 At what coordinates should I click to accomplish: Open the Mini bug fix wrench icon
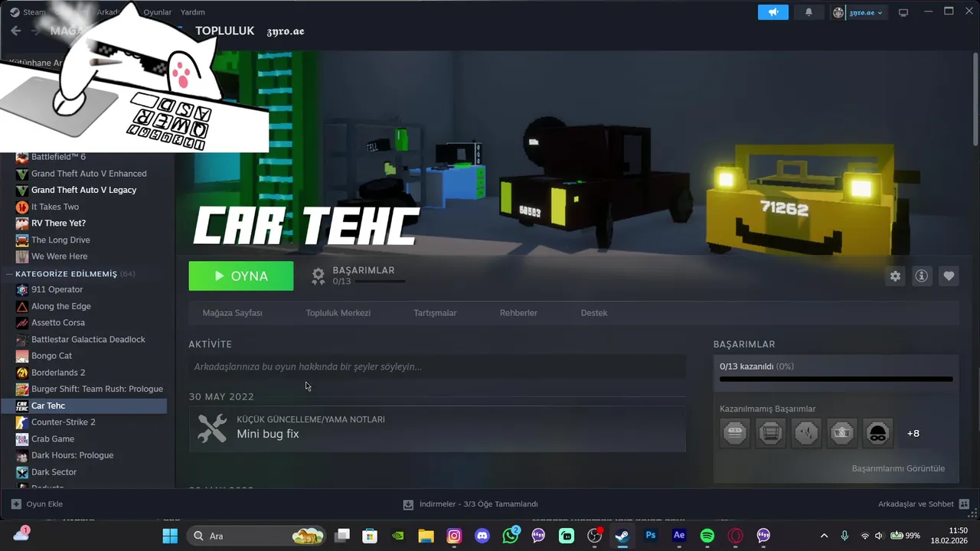(212, 428)
